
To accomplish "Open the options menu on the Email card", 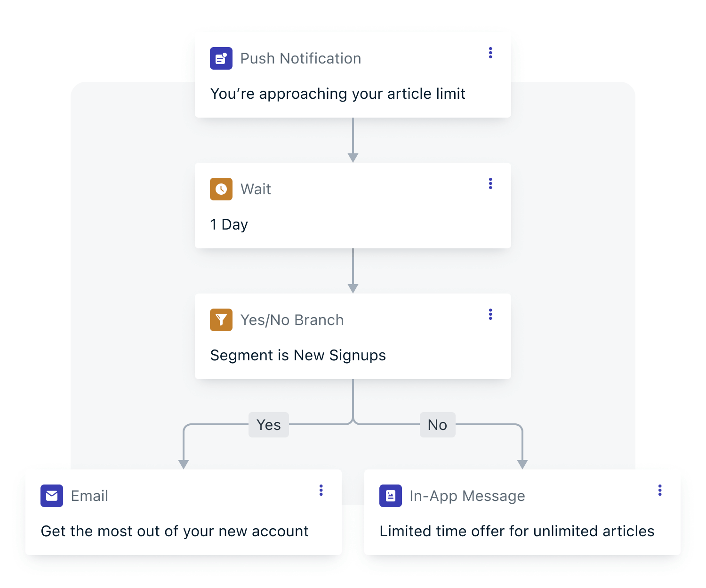I will (x=321, y=490).
